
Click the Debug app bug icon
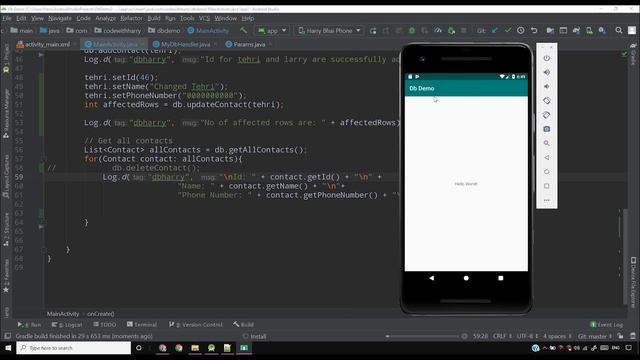412,31
